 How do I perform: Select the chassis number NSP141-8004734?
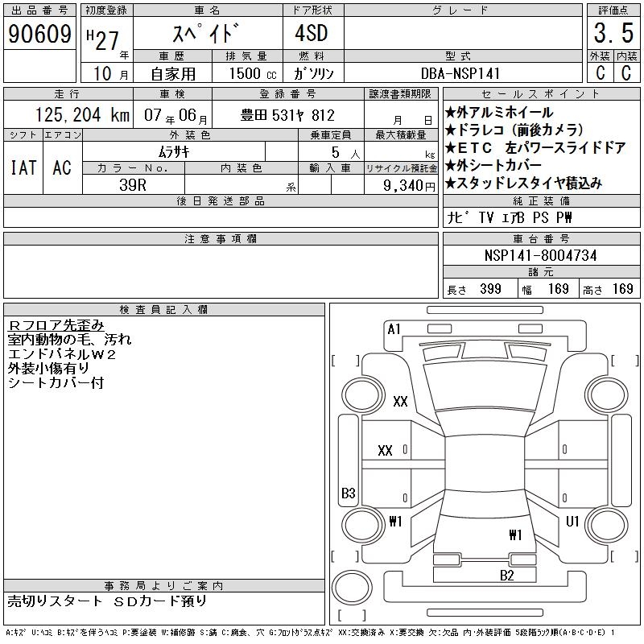[540, 255]
